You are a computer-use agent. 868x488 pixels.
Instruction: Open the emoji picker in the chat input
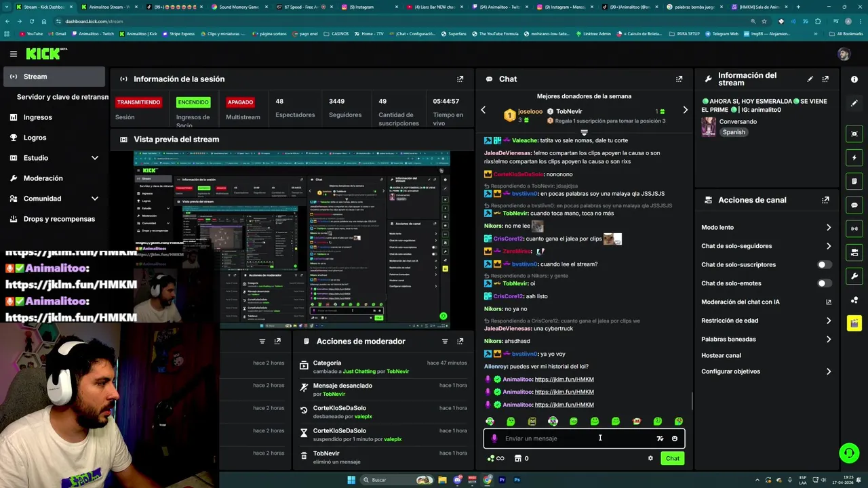point(674,439)
